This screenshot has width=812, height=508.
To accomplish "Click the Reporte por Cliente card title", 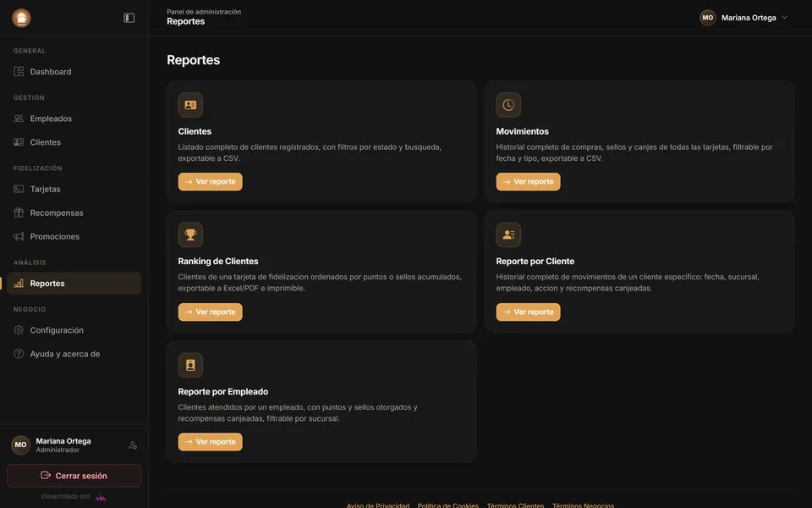I will click(x=535, y=262).
